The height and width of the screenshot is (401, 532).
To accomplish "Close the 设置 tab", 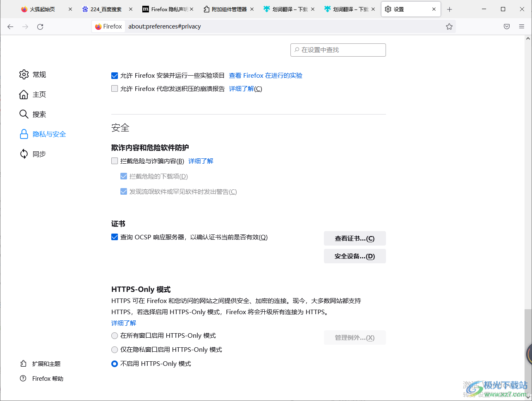I will (434, 9).
